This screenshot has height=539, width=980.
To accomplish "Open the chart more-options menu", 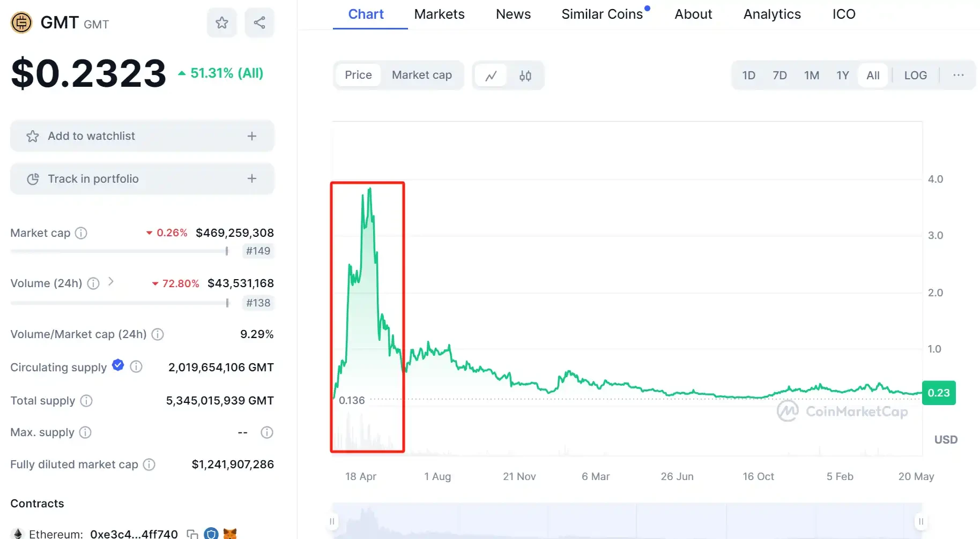I will coord(958,75).
